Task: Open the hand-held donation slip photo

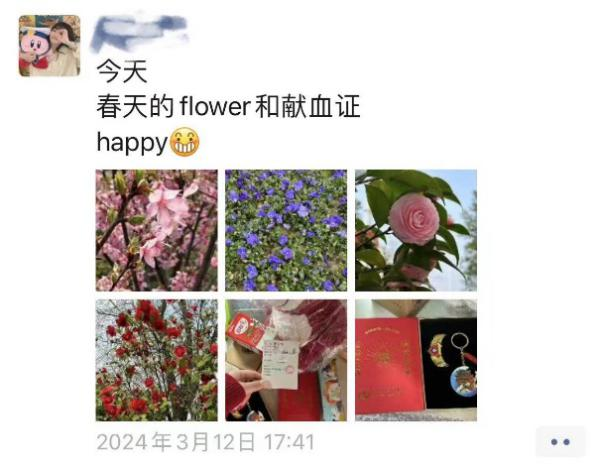Action: (x=286, y=360)
